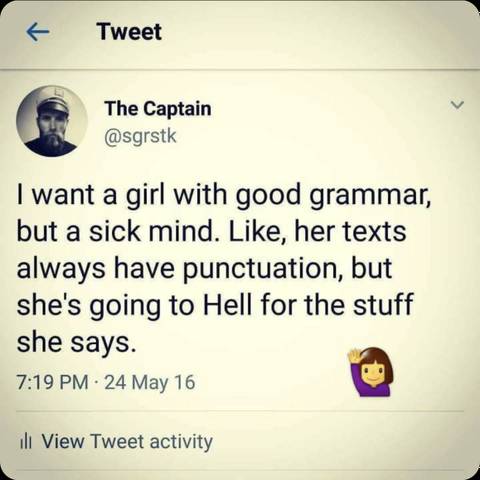Image resolution: width=480 pixels, height=480 pixels.
Task: Click the 24 May 16 date
Action: point(150,383)
